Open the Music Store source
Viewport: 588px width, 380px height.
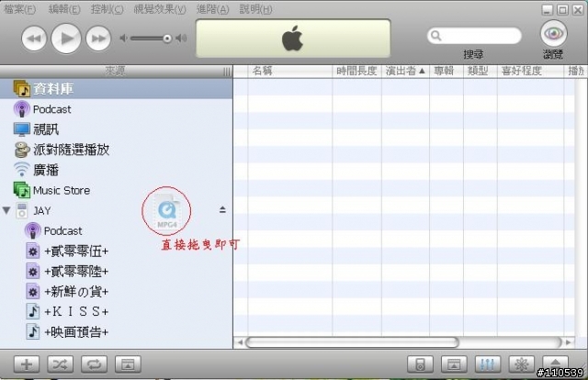tap(116, 190)
